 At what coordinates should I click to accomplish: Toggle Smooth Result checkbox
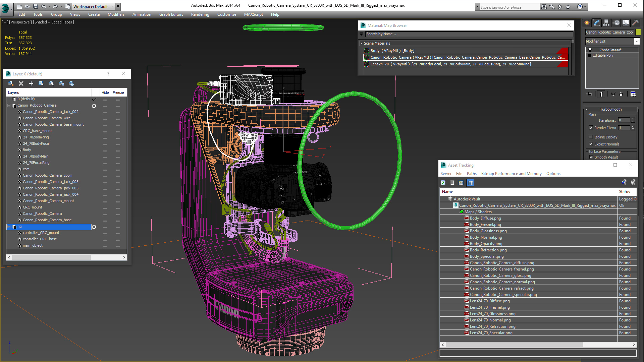(x=591, y=157)
